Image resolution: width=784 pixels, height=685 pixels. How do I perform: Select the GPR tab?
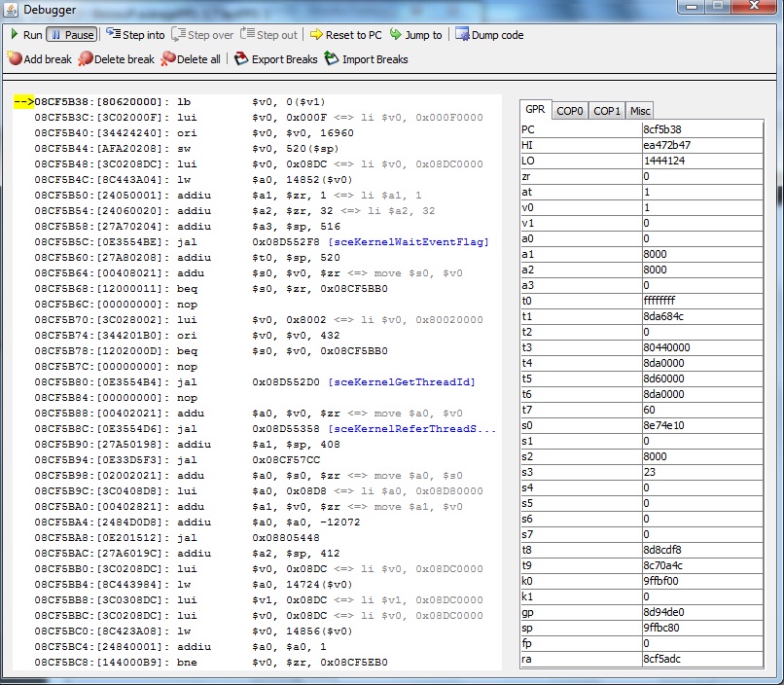(535, 111)
